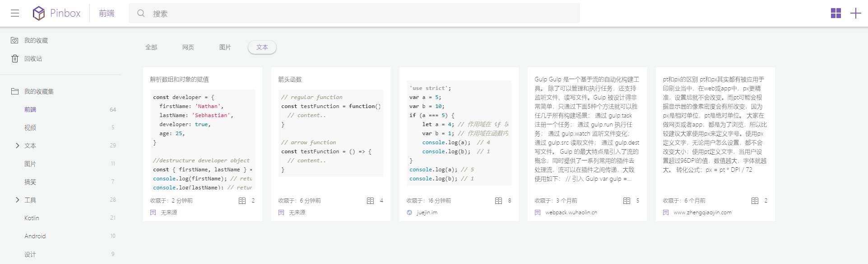The image size is (868, 264).
Task: Click the plus icon to add item
Action: point(855,13)
